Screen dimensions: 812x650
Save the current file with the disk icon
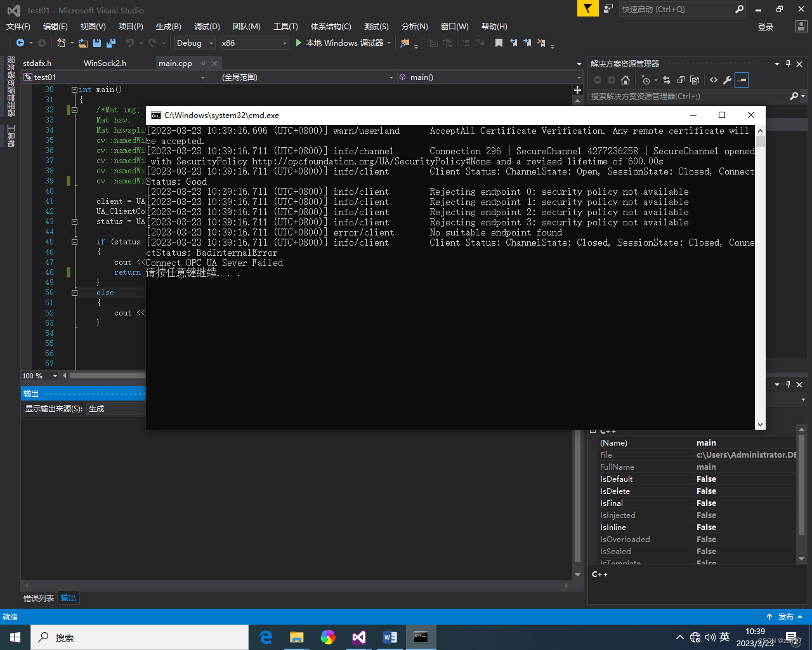point(97,43)
